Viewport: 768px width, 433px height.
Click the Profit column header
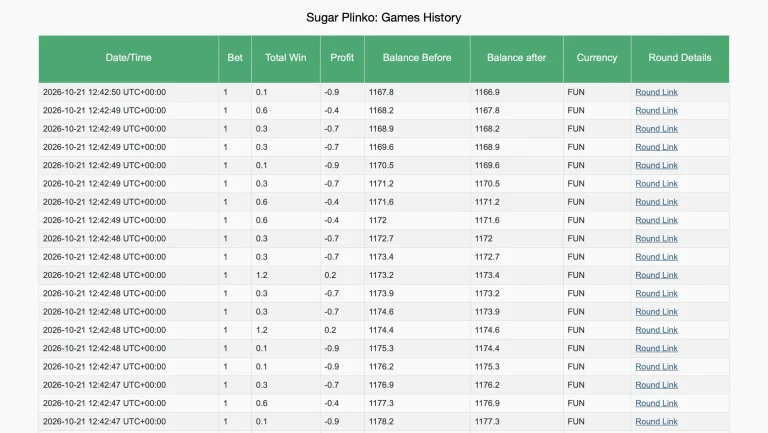coord(342,58)
